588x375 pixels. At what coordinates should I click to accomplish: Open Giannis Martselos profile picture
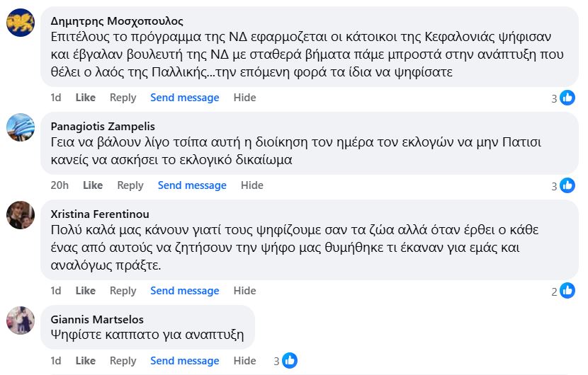[x=21, y=320]
